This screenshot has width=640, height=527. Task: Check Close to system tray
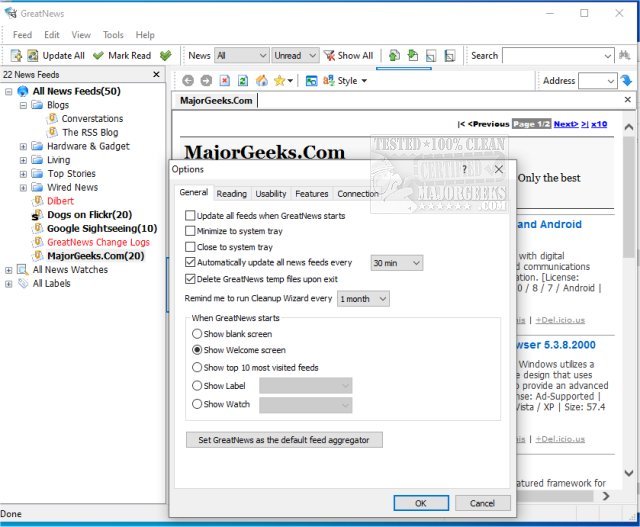click(x=190, y=247)
